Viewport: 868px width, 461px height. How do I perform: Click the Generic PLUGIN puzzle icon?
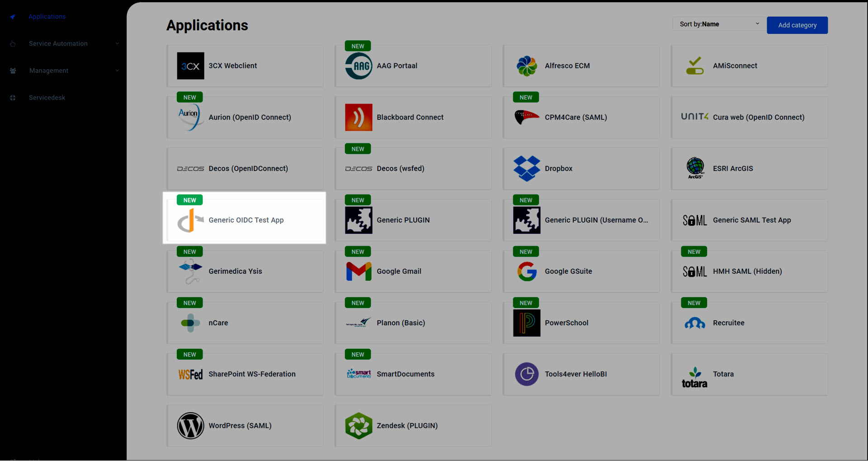tap(359, 220)
